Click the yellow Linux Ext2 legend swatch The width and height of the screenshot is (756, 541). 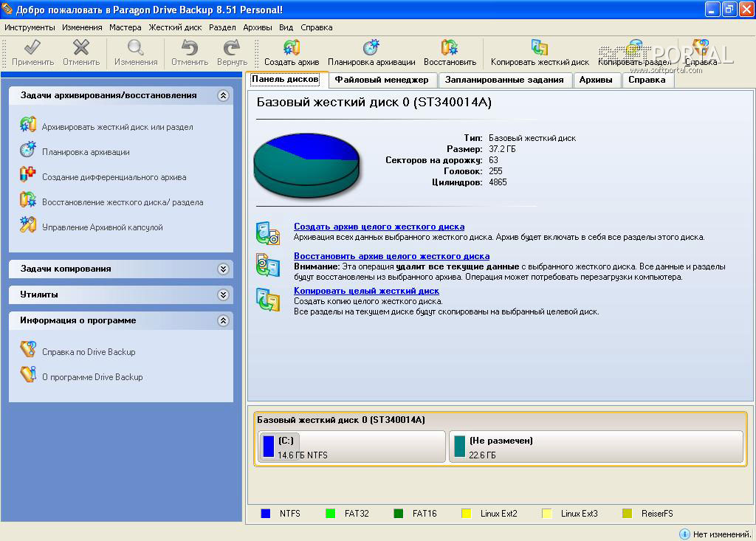click(467, 514)
